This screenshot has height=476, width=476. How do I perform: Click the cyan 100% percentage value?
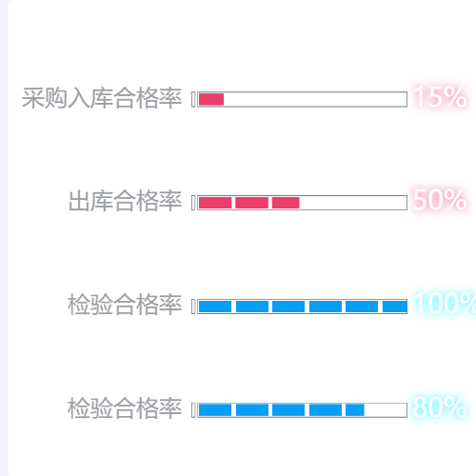coord(445,304)
